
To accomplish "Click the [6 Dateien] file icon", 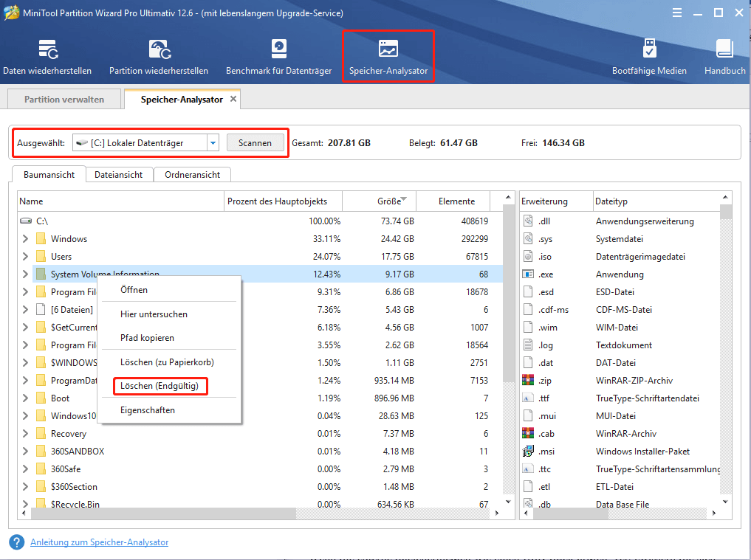I will click(x=41, y=310).
